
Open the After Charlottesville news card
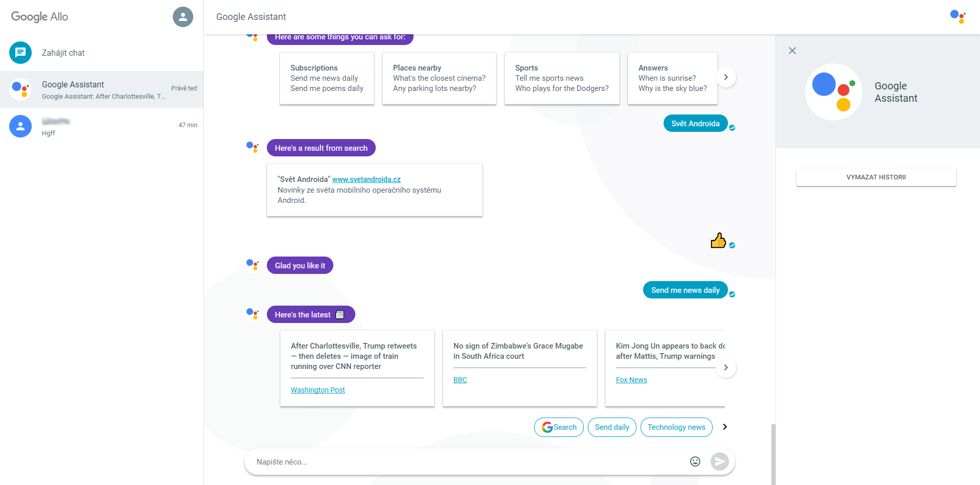(x=357, y=368)
